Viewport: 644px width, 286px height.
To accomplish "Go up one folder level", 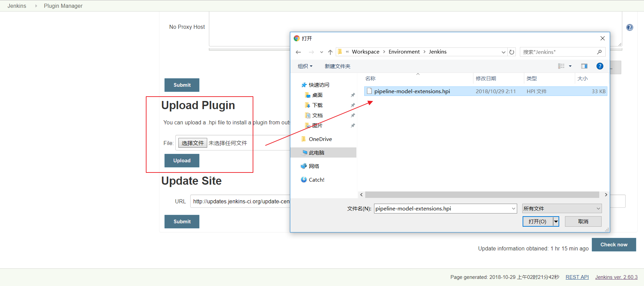I will point(330,52).
